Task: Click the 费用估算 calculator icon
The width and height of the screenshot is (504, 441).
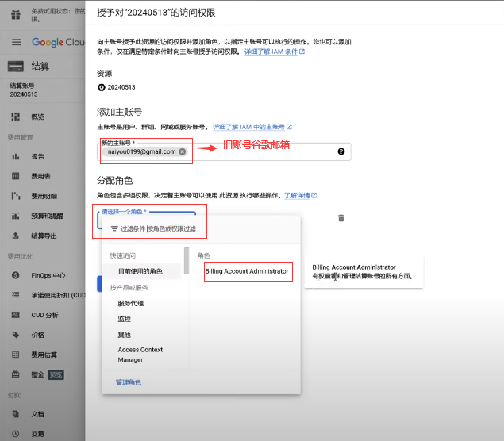Action: coord(15,355)
